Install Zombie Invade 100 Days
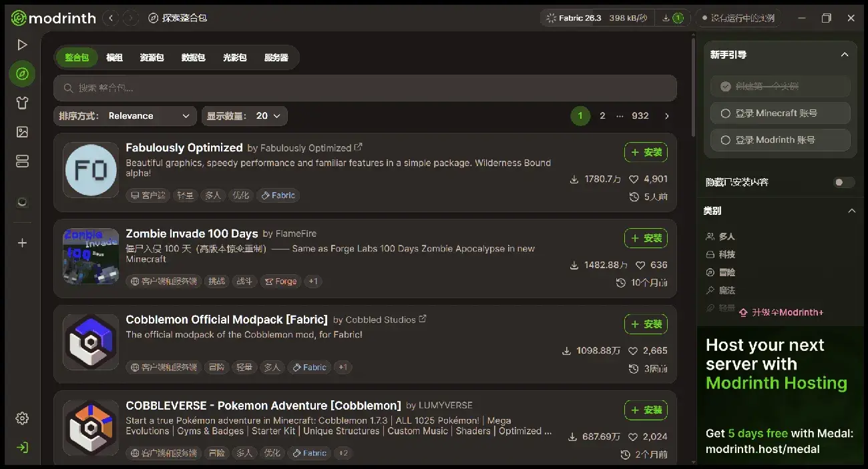Image resolution: width=868 pixels, height=469 pixels. pos(646,238)
